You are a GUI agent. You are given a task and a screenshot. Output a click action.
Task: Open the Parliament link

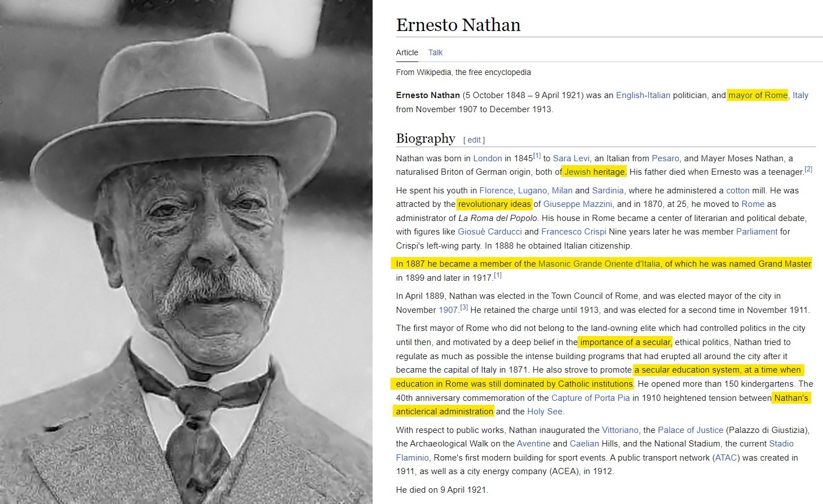point(757,232)
